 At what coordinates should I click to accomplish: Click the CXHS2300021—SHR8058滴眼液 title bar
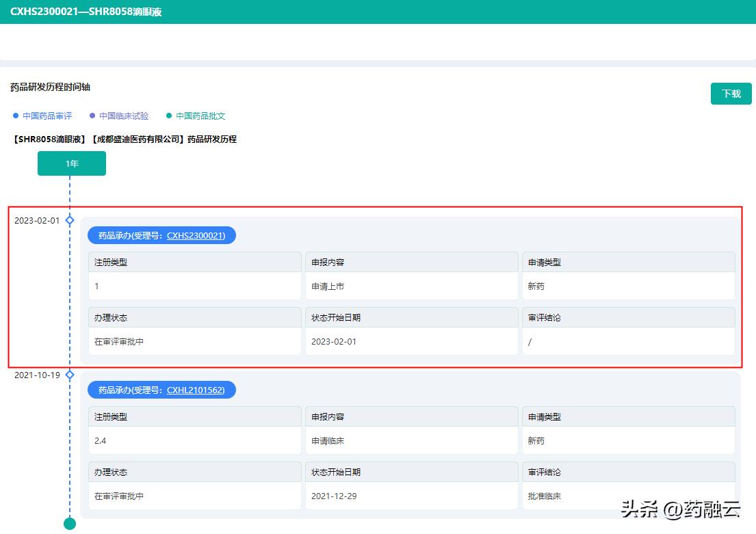point(88,12)
